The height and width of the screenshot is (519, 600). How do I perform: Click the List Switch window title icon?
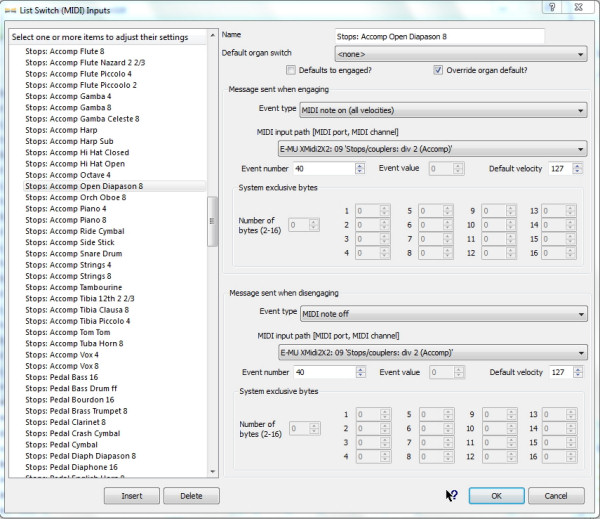click(x=10, y=9)
